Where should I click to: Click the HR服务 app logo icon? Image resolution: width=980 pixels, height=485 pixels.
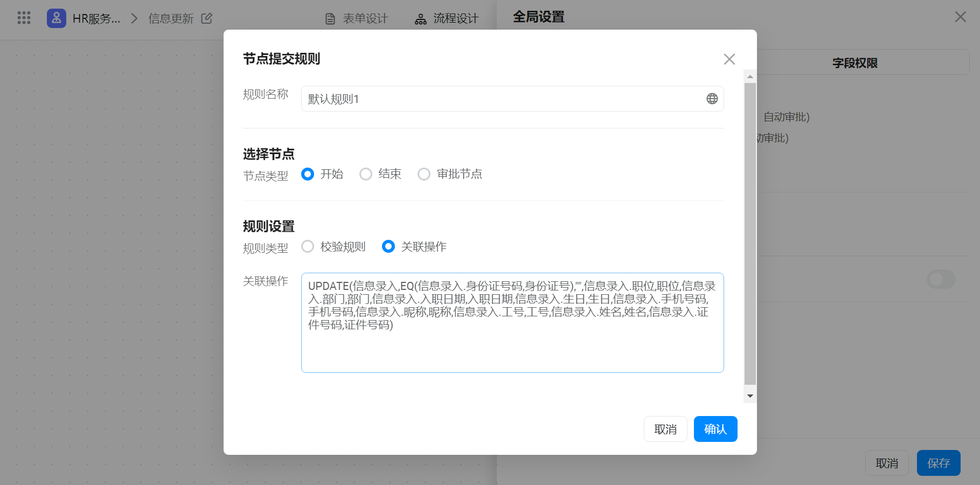[57, 18]
